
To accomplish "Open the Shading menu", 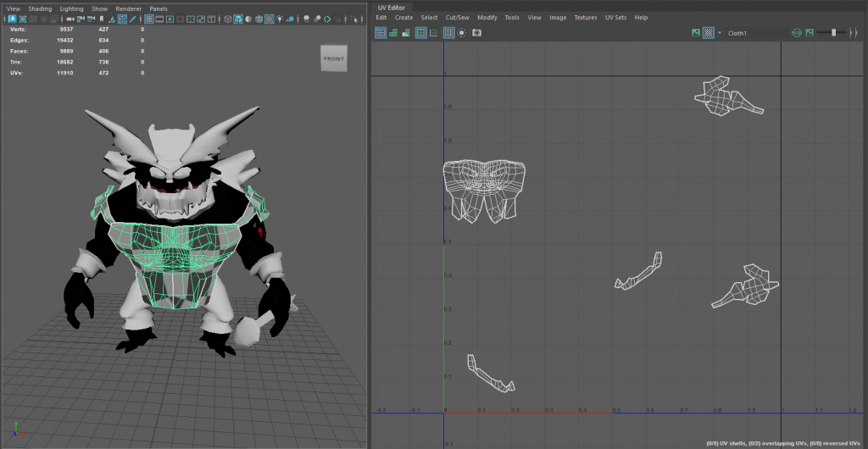I will click(40, 8).
